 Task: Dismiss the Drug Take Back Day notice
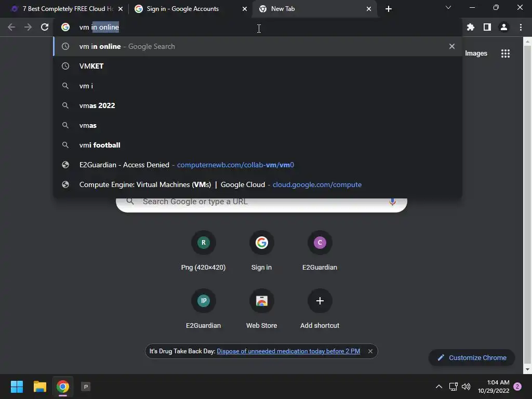370,351
